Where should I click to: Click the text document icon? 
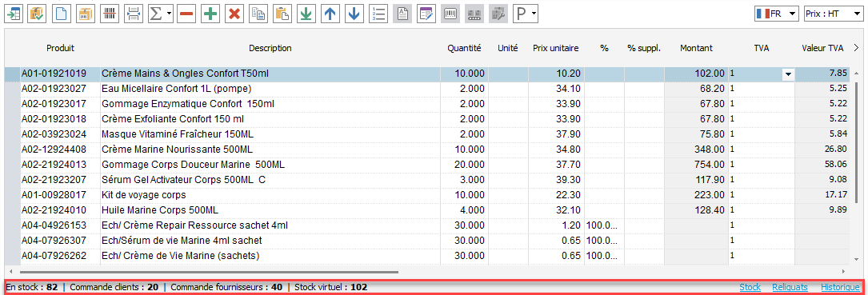402,14
